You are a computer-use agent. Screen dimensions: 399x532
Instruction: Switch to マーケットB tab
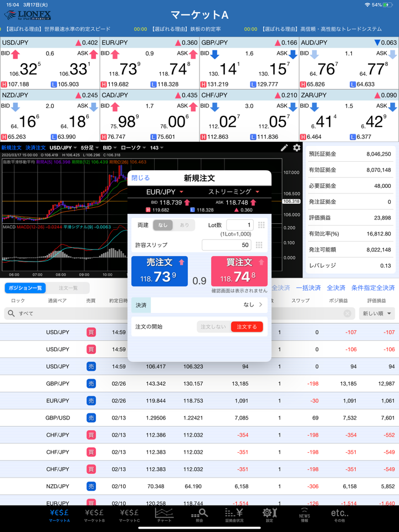(x=95, y=515)
